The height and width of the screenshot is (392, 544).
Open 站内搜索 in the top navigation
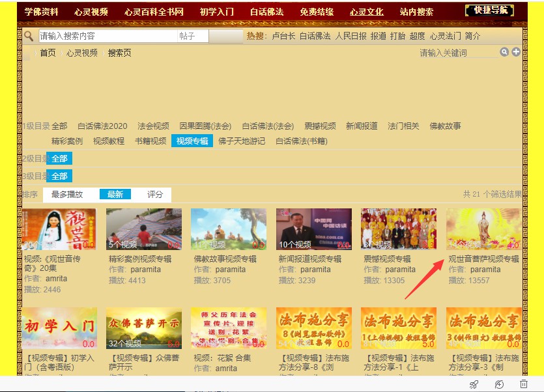pos(416,12)
